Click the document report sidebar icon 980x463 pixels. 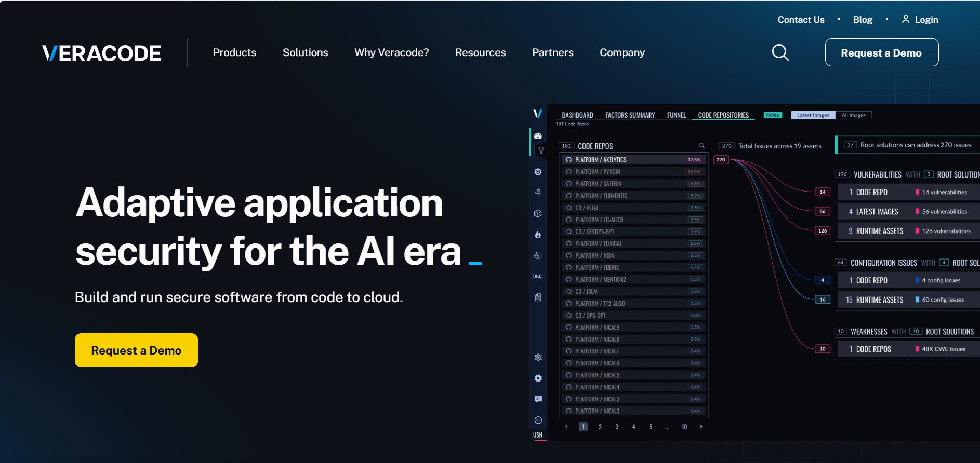538,297
